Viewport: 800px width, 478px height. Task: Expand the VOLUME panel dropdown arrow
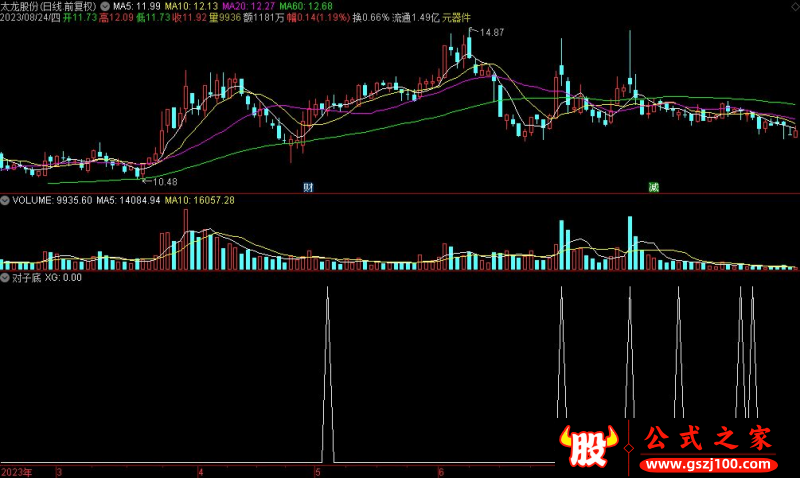pyautogui.click(x=5, y=200)
